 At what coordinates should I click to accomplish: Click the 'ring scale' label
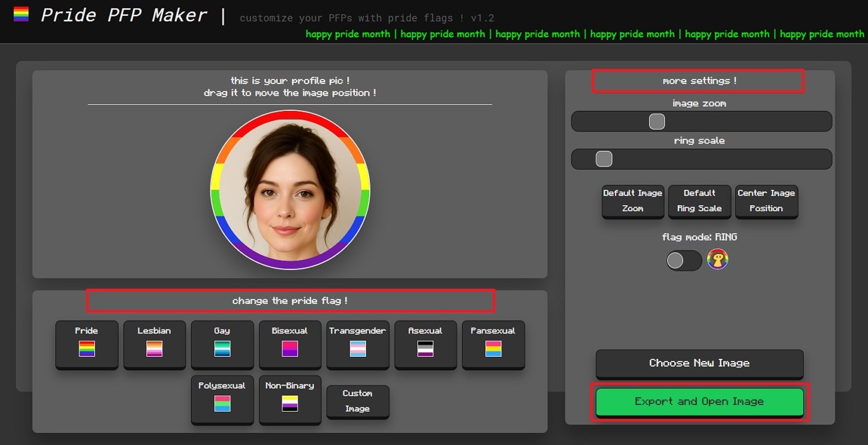[700, 141]
